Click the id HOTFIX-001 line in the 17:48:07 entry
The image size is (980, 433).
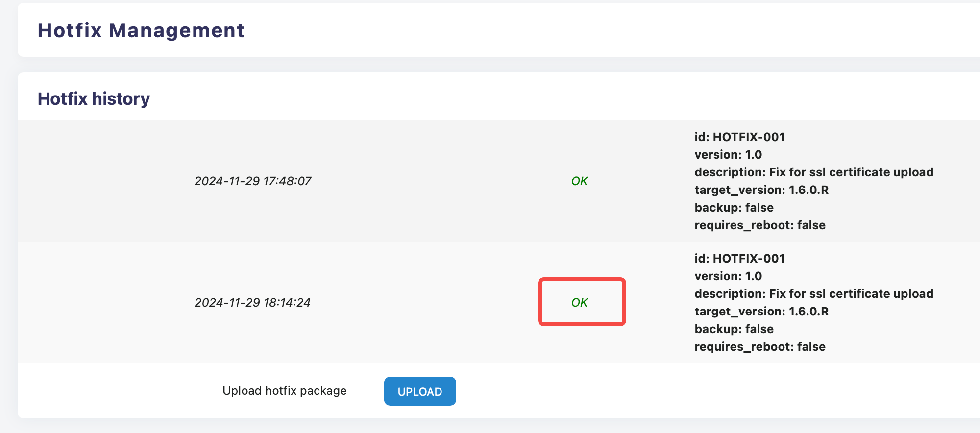coord(739,137)
